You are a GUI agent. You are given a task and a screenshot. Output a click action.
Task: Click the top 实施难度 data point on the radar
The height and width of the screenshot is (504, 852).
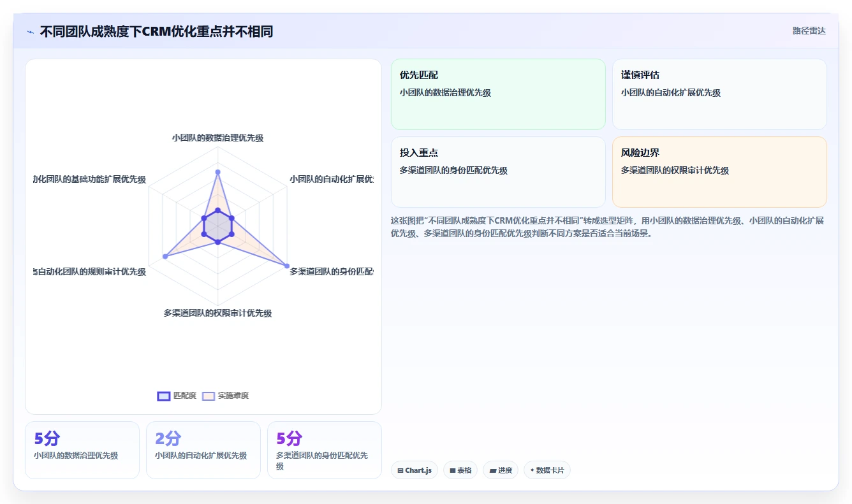click(217, 172)
